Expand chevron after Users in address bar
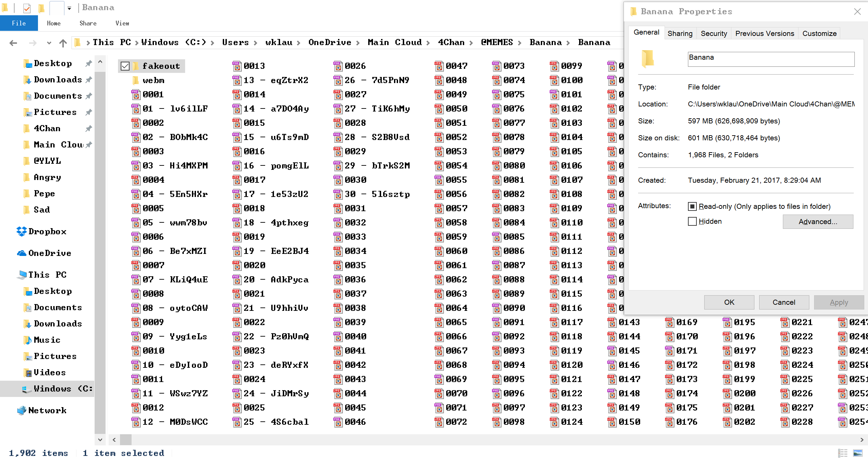This screenshot has width=868, height=460. 255,43
